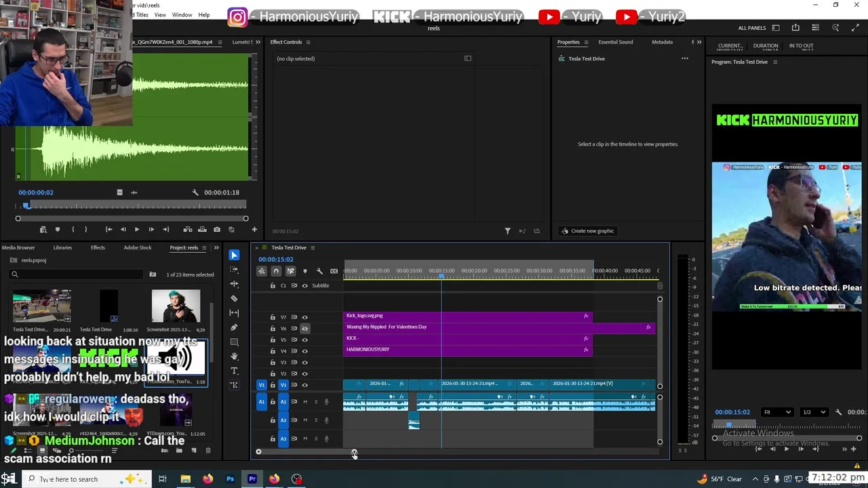Open Premiere Pro from the taskbar
The height and width of the screenshot is (488, 868).
[252, 479]
